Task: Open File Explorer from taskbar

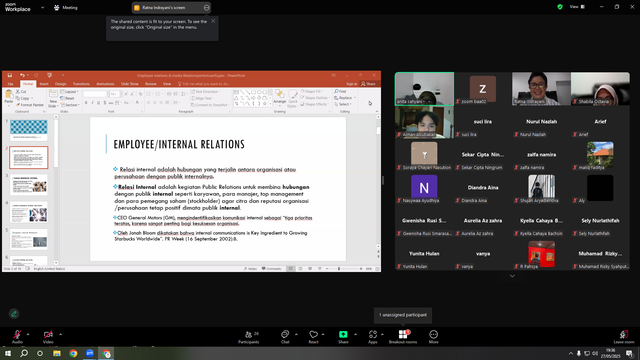Action: point(57,353)
